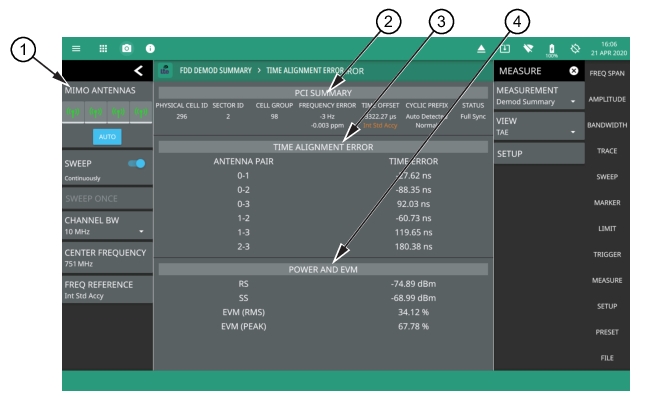This screenshot has height=398, width=651.
Task: Open the TRIGGER menu
Action: [607, 254]
